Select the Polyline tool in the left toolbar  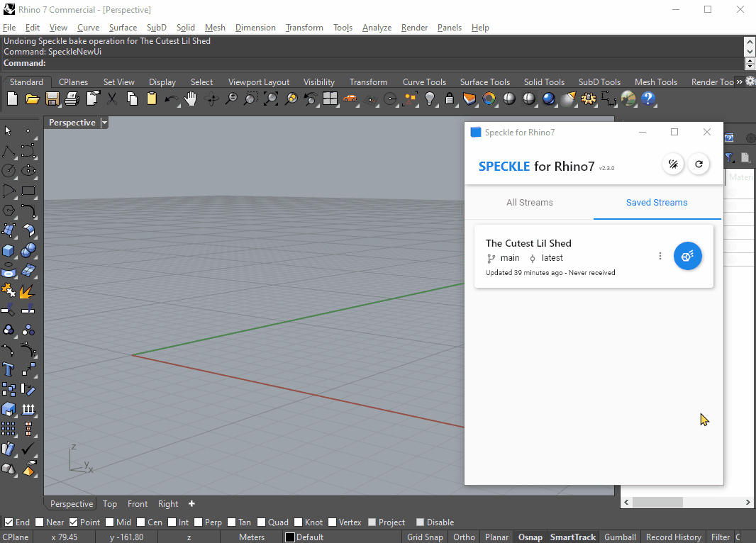coord(9,151)
